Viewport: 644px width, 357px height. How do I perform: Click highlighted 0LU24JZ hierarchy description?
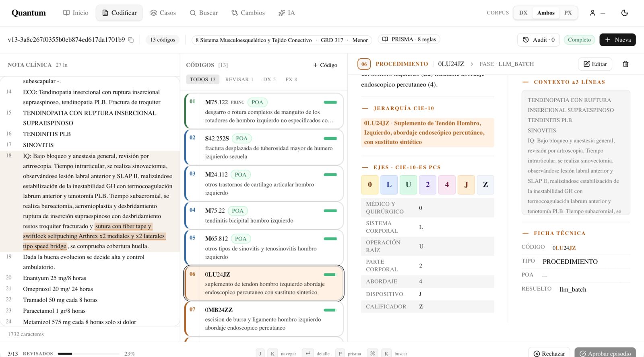click(x=427, y=133)
